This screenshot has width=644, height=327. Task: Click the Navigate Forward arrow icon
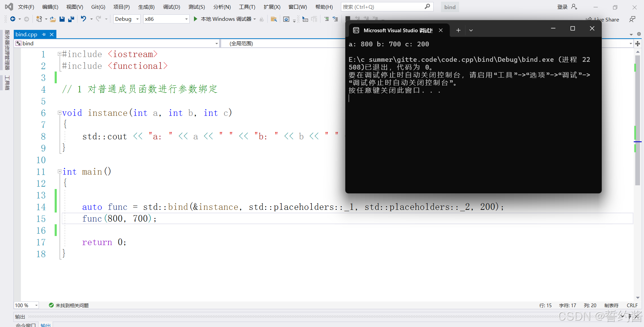tap(27, 19)
